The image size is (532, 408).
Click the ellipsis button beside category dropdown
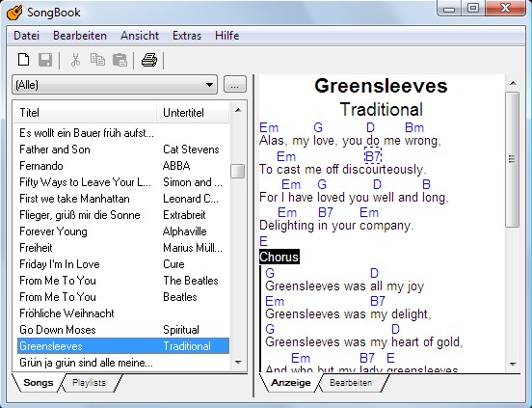coord(235,85)
